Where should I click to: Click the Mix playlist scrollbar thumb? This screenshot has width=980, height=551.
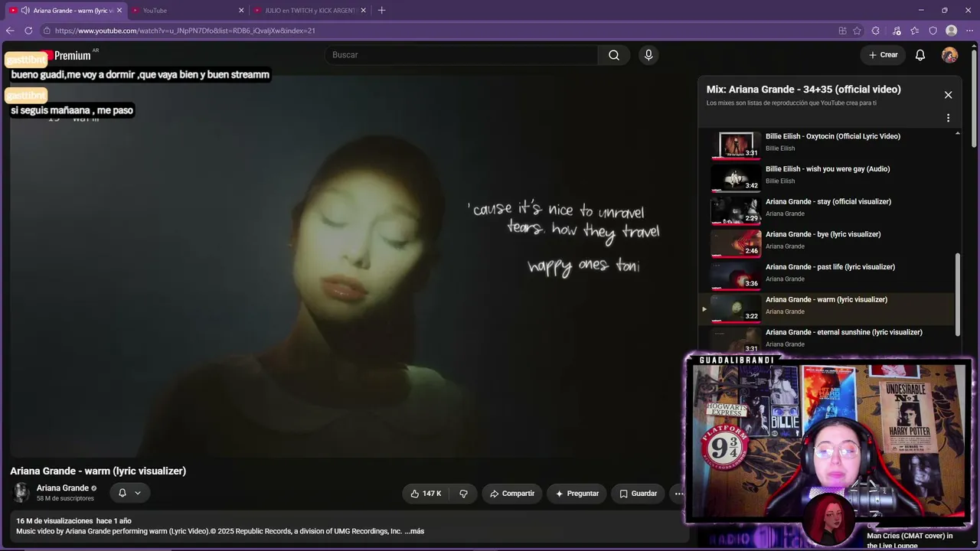click(x=957, y=293)
